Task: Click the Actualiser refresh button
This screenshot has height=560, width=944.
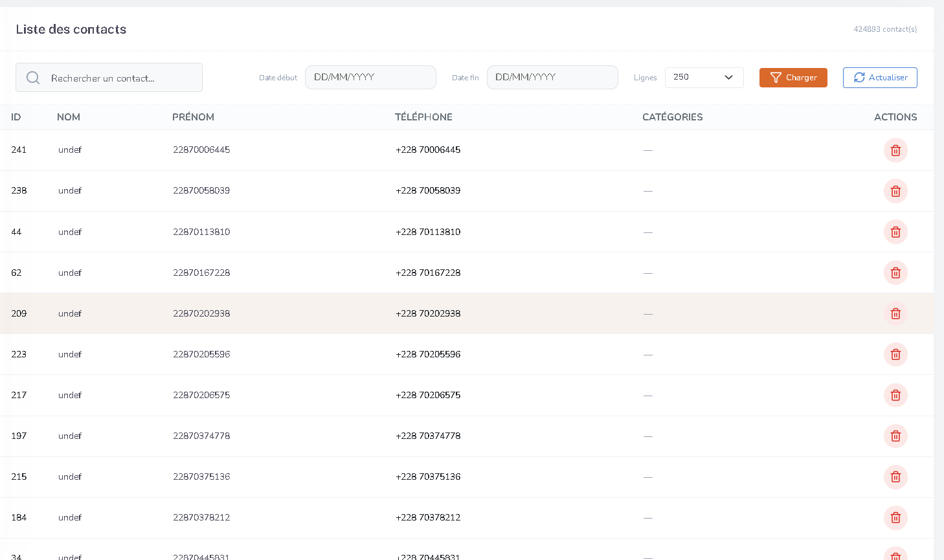Action: click(880, 78)
